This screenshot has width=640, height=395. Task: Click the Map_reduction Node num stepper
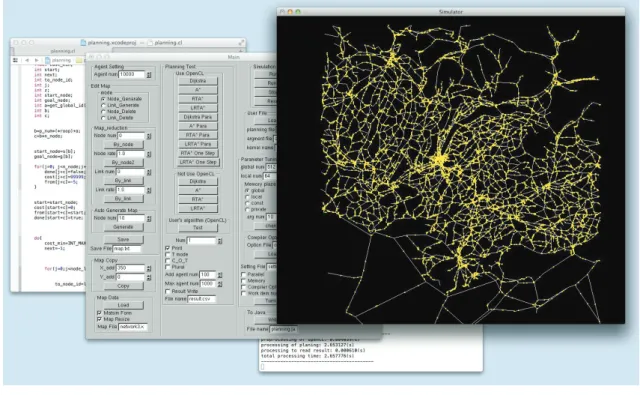point(149,136)
